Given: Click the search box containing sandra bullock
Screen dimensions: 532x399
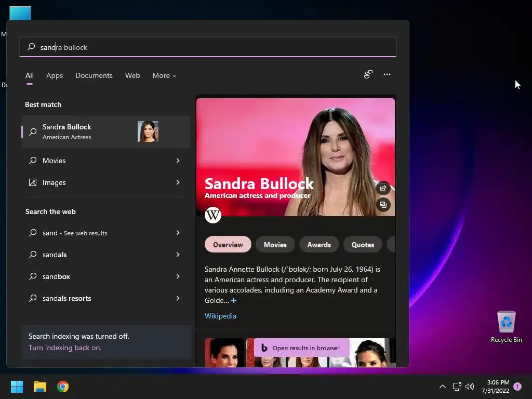Looking at the screenshot, I should click(208, 47).
